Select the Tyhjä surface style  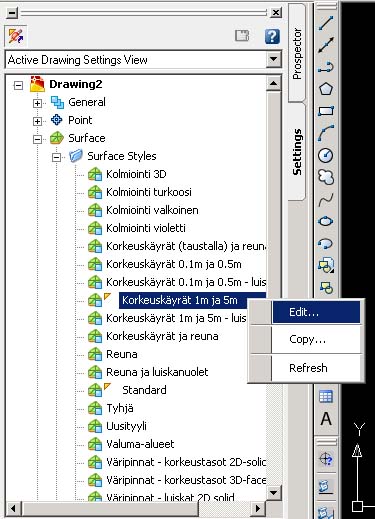(x=120, y=408)
